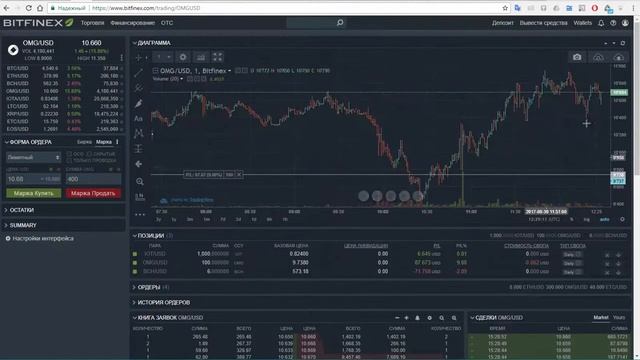Open the indicators chart icon
The image size is (640, 360).
(x=201, y=57)
